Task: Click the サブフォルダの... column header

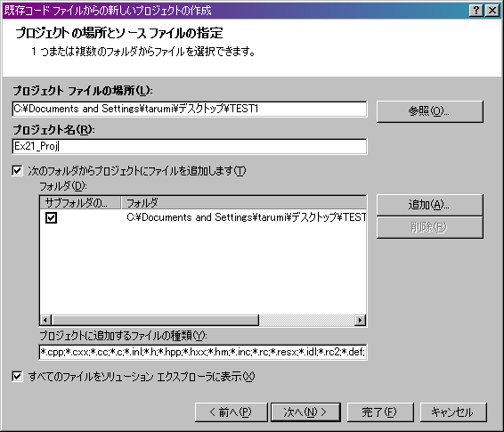Action: pyautogui.click(x=80, y=203)
